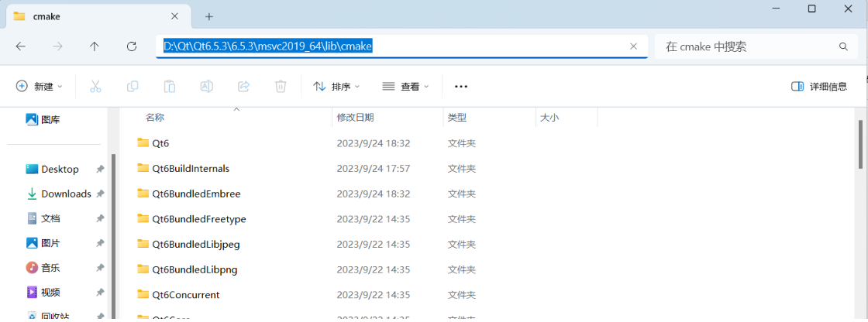Go forward with the forward arrow
The width and height of the screenshot is (868, 322).
click(x=57, y=46)
